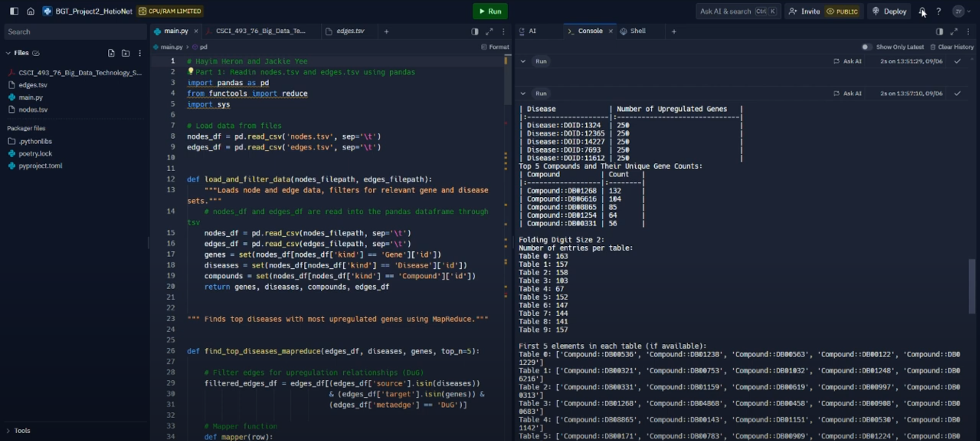980x441 pixels.
Task: Collapse the second Run output entry
Action: [523, 94]
